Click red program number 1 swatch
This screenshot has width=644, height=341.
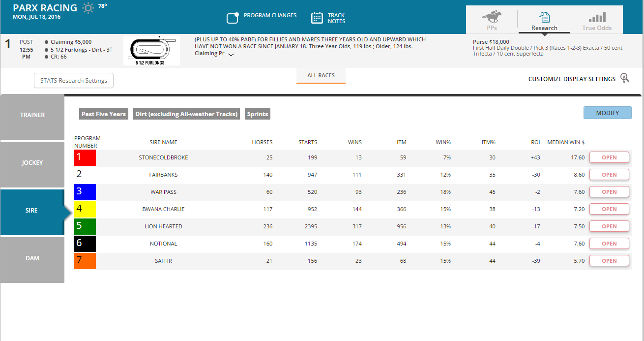(85, 157)
